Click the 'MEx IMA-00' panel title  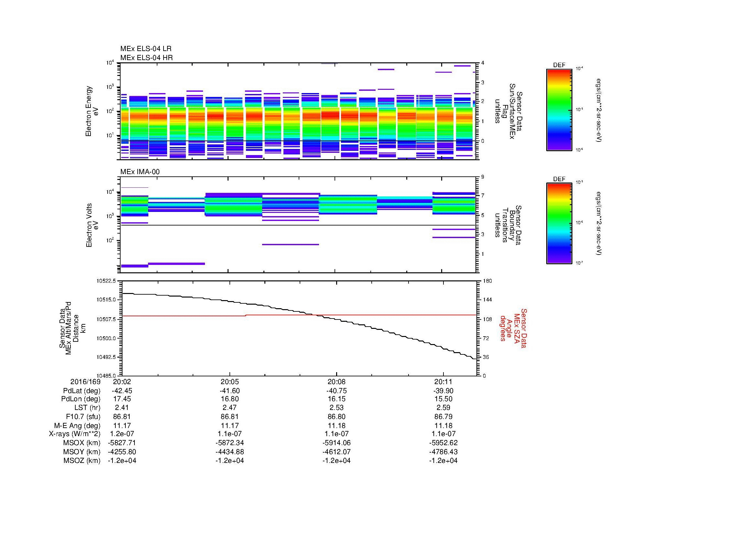pos(140,172)
